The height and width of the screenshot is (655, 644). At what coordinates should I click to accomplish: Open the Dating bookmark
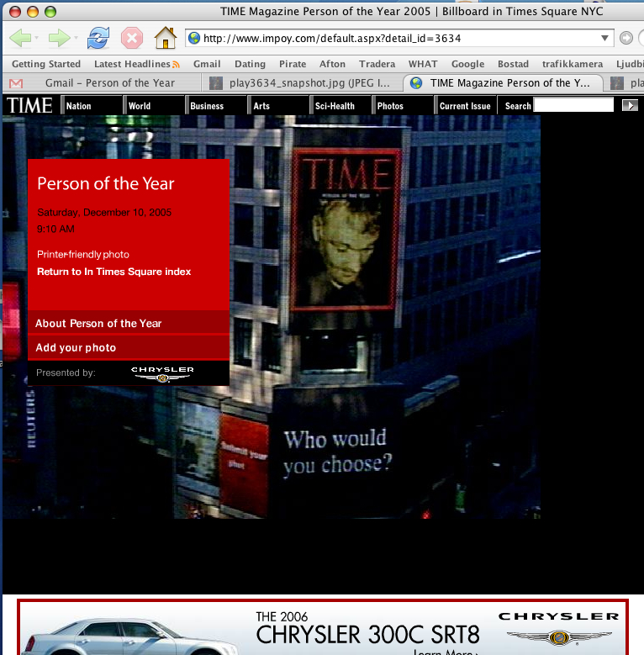(x=250, y=64)
